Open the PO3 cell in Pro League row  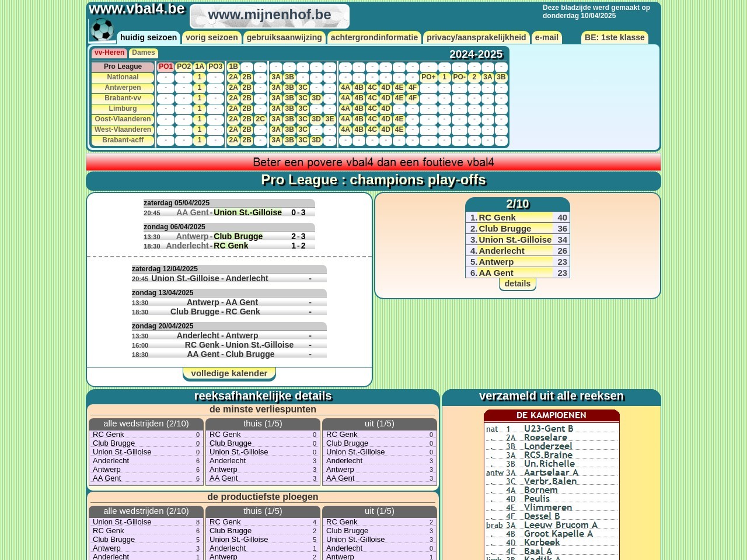coord(215,66)
